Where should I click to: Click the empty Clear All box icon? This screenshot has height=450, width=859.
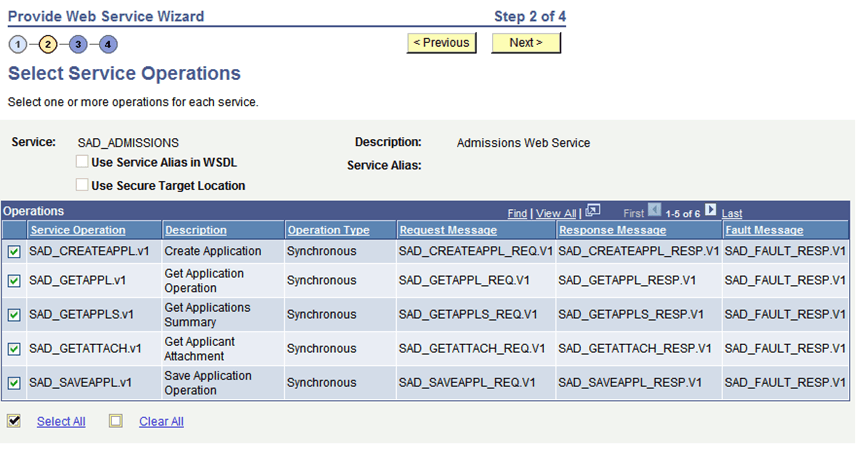tap(116, 421)
